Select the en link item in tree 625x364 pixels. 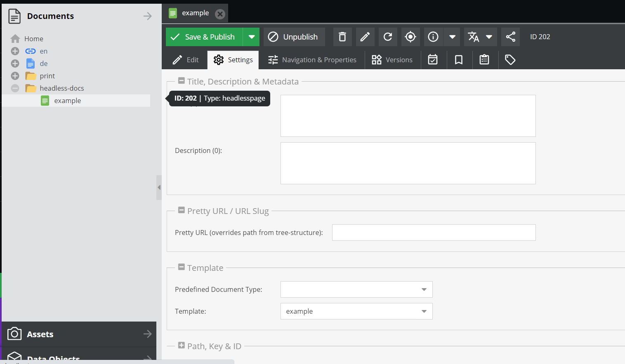(x=44, y=51)
